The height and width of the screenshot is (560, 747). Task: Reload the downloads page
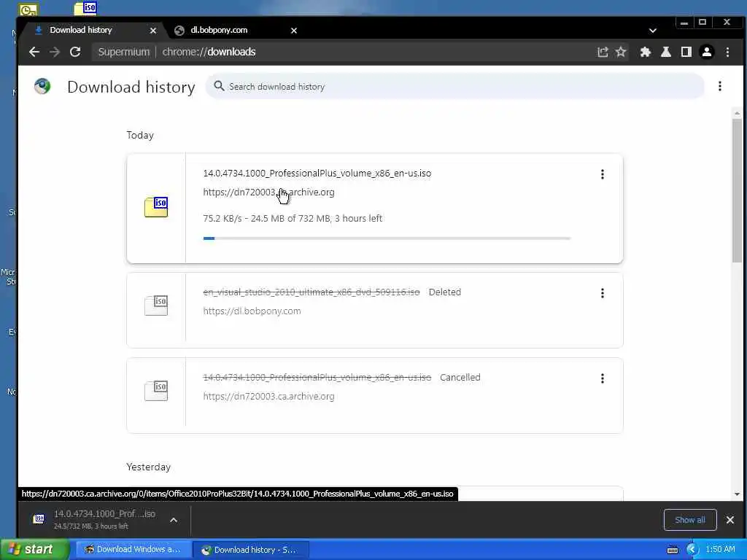click(x=75, y=52)
